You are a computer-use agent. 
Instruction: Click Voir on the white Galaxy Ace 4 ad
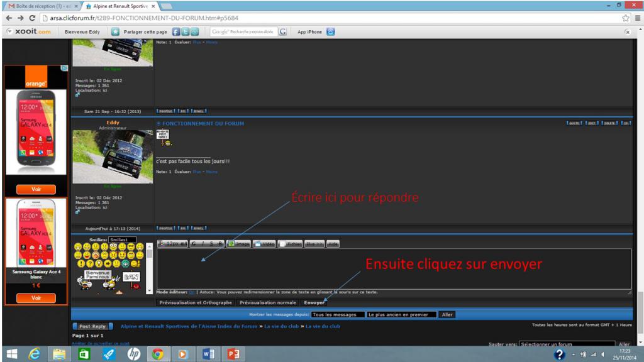[36, 298]
